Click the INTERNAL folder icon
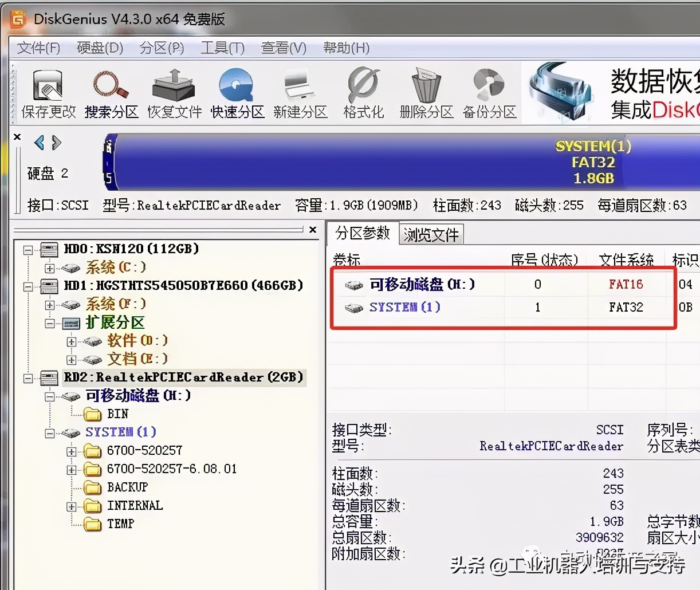Screen dimensions: 700x590 [92, 506]
